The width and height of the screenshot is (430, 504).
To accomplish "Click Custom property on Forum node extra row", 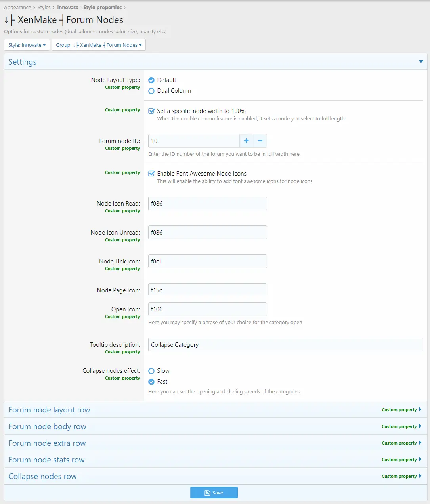I will tap(399, 443).
